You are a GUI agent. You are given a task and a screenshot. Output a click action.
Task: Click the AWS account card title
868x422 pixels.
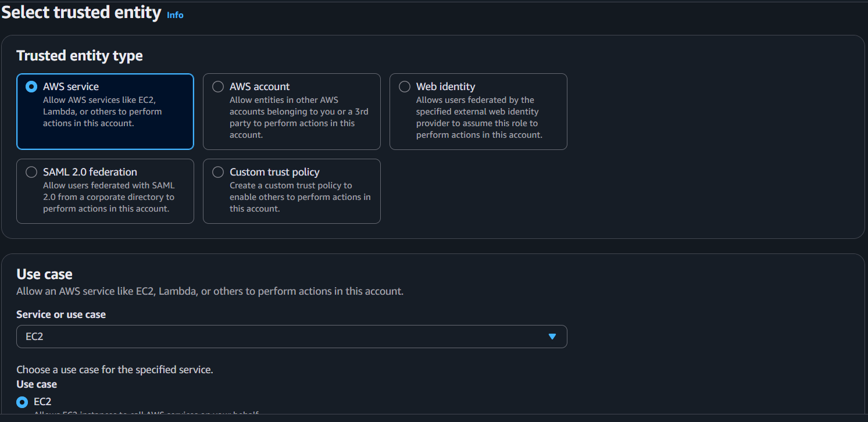pos(259,87)
